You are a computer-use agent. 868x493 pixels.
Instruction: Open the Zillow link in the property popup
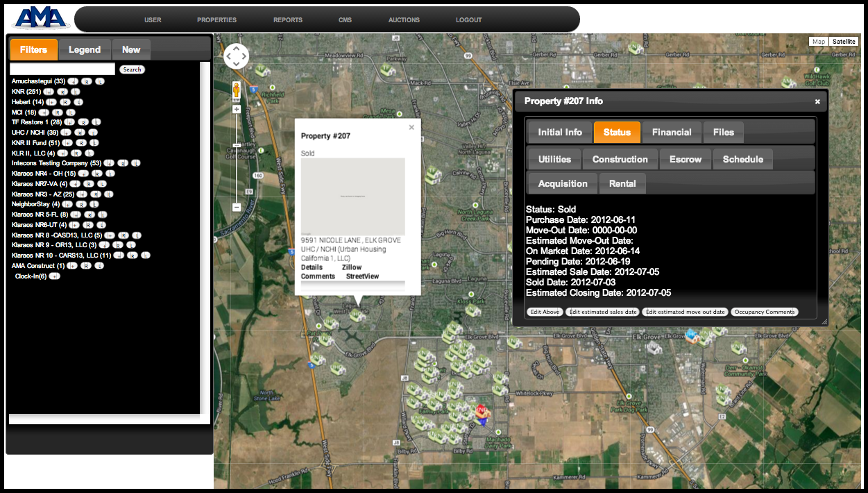pyautogui.click(x=352, y=267)
